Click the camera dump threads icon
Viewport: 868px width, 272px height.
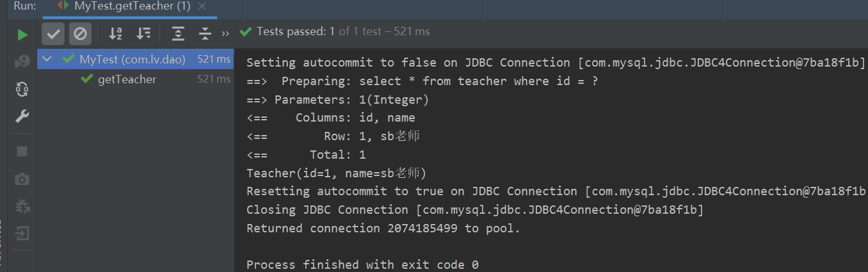pyautogui.click(x=22, y=179)
